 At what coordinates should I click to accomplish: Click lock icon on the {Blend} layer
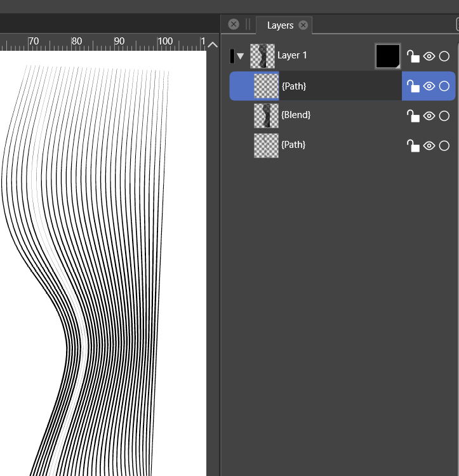(x=413, y=116)
